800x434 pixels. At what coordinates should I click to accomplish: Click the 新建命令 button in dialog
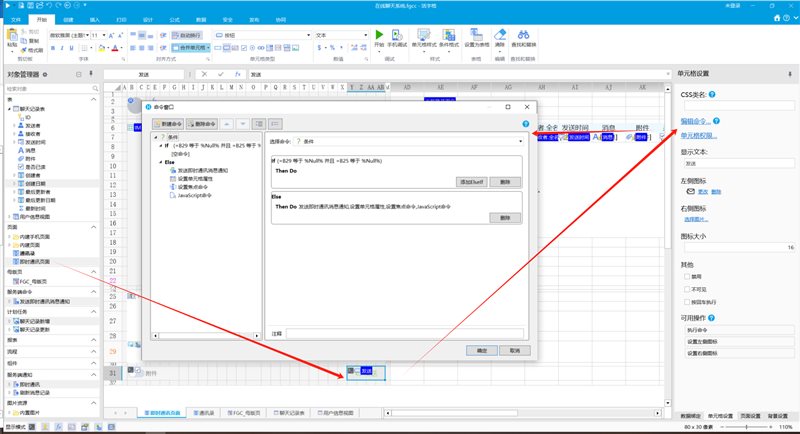tap(168, 124)
